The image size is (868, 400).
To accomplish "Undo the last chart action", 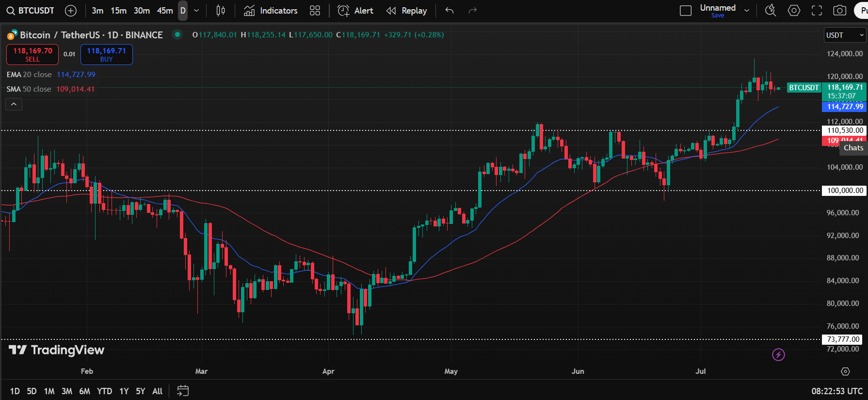I will 450,11.
